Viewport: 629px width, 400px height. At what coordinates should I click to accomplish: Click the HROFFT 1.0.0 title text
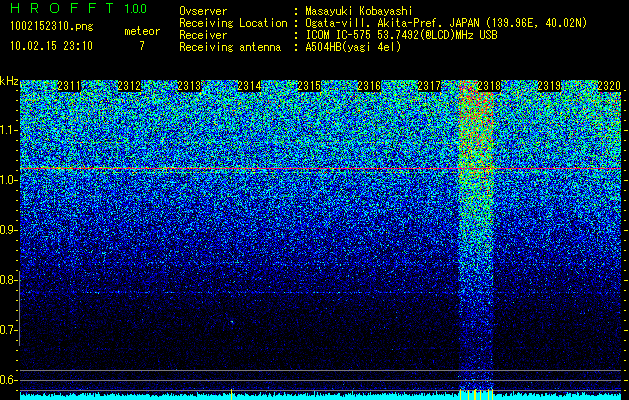click(x=79, y=8)
